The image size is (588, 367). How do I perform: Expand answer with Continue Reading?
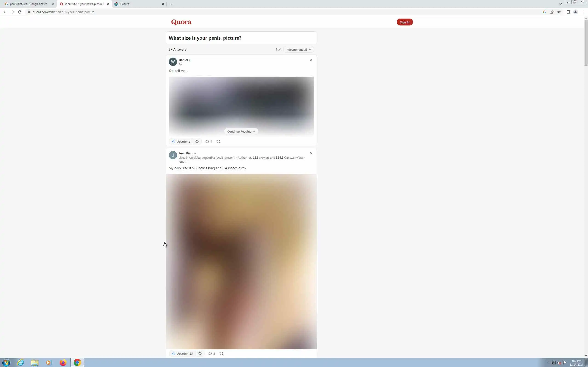coord(241,132)
